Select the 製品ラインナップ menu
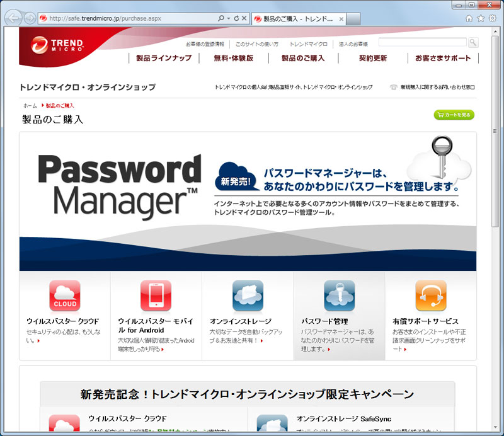The image size is (504, 436). 164,58
